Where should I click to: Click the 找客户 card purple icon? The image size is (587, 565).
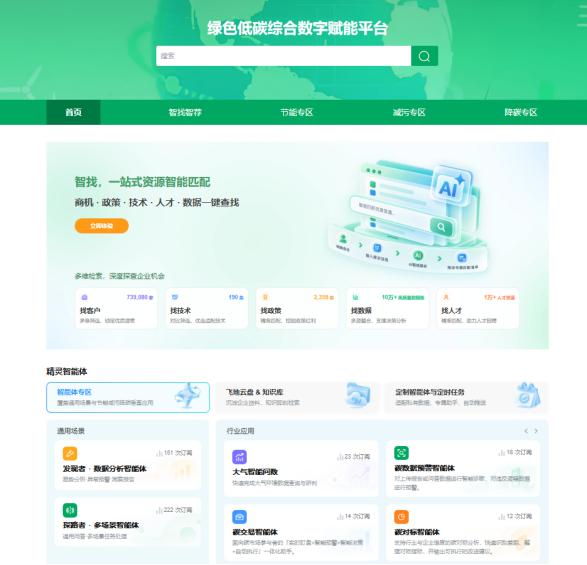84,297
